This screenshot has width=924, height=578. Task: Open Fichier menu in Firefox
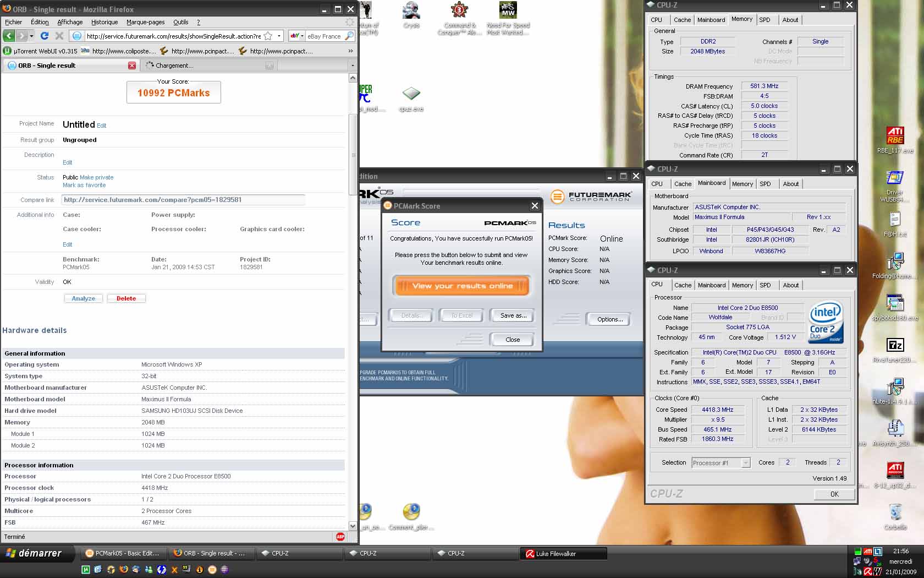coord(14,22)
